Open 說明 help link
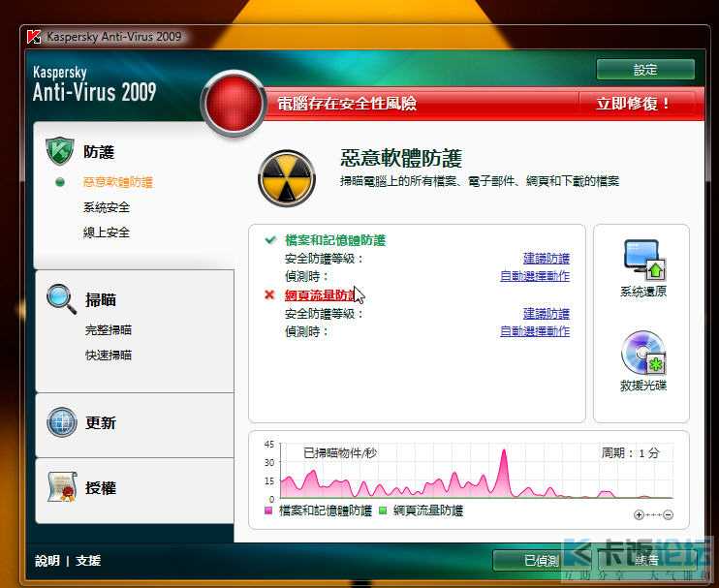The height and width of the screenshot is (588, 719). point(47,561)
